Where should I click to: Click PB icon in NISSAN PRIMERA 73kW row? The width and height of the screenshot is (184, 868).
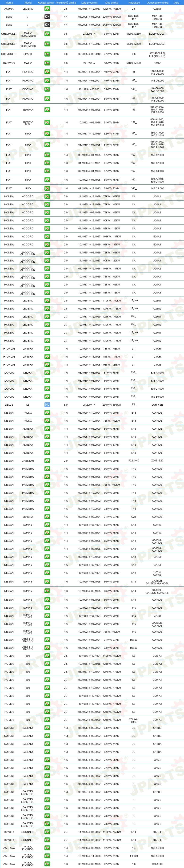point(47,509)
